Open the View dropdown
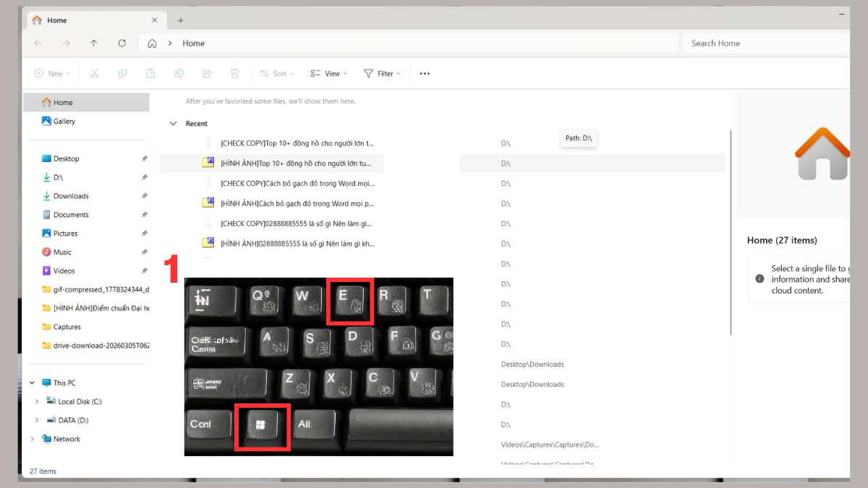Viewport: 868px width, 488px height. 329,73
